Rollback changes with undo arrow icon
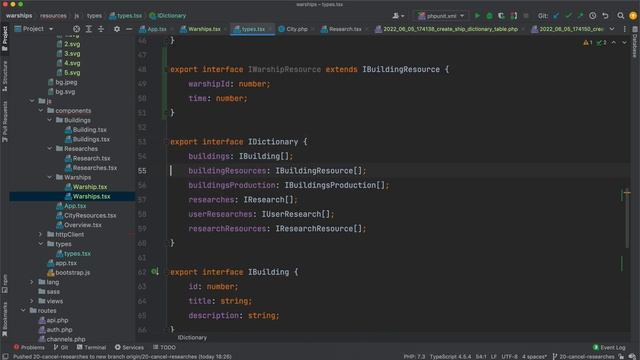The width and height of the screenshot is (640, 360). (605, 16)
